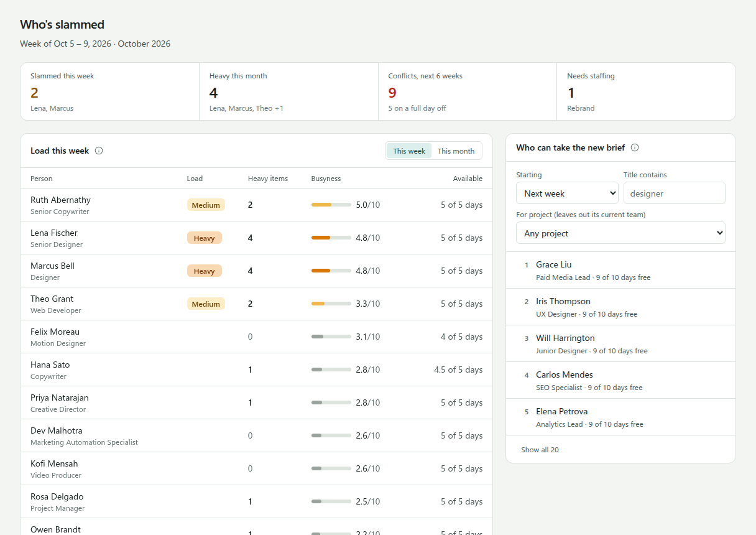Choose Will Harrington from the brief candidates

coord(620,343)
